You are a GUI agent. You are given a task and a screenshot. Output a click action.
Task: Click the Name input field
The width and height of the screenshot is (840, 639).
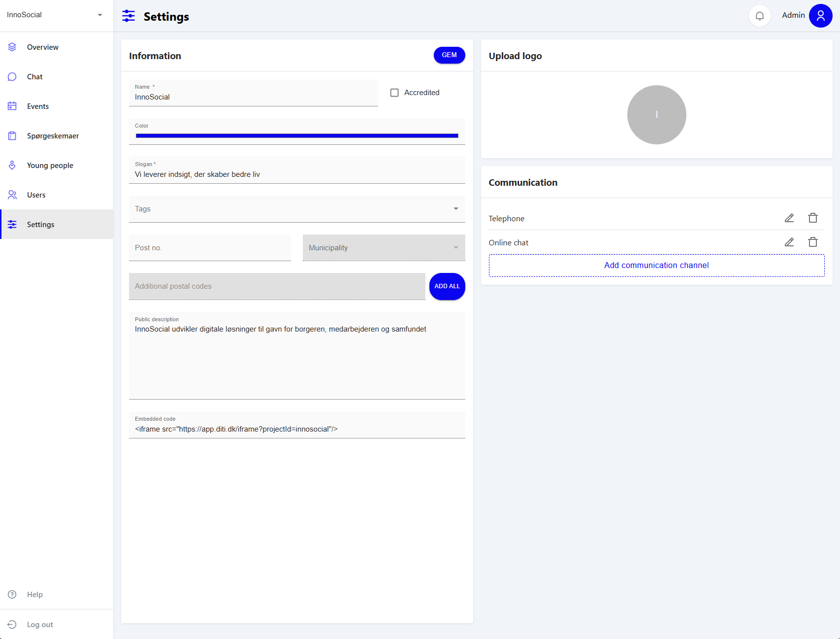pyautogui.click(x=254, y=93)
